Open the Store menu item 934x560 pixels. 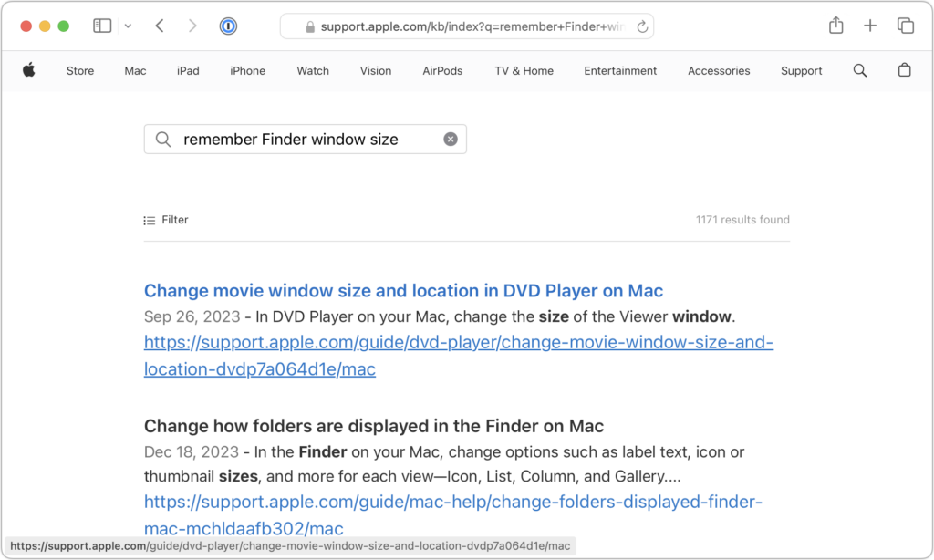click(x=80, y=71)
